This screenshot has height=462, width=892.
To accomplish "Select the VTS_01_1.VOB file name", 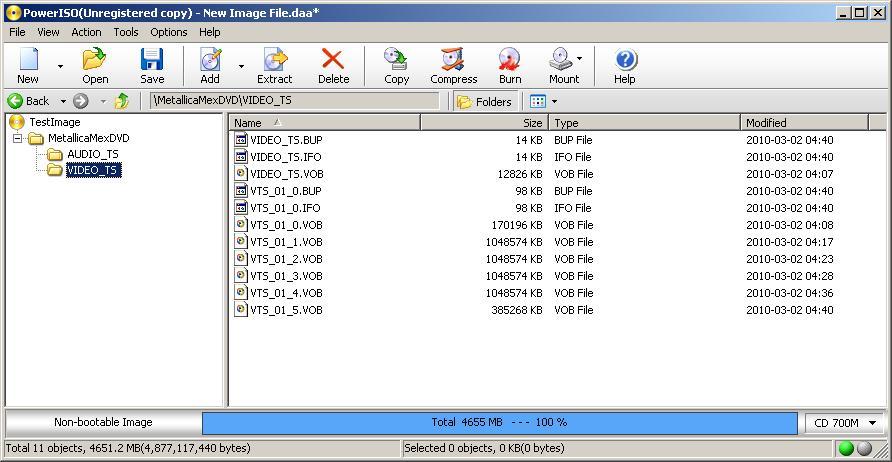I will point(286,242).
